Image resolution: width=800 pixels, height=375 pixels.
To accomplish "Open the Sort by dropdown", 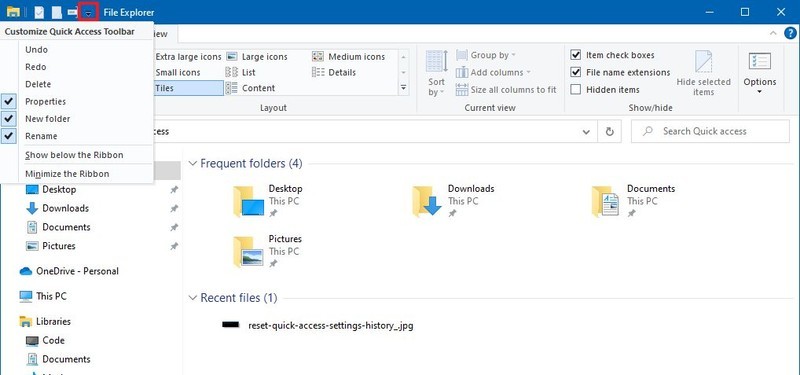I will coord(437,73).
